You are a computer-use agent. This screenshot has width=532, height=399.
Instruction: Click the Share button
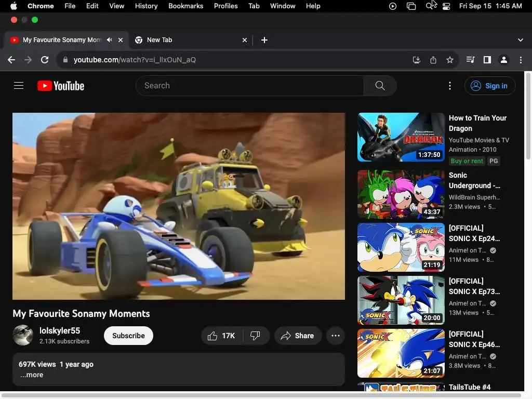[298, 336]
